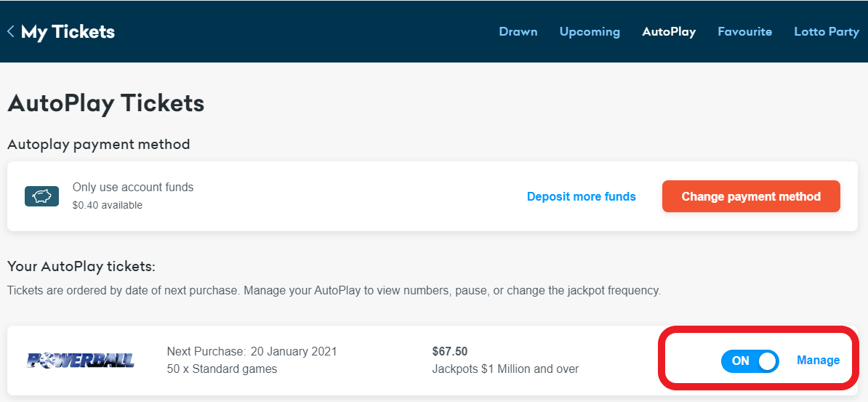Click the Tickets are ordered by date description
The height and width of the screenshot is (402, 868).
click(x=334, y=291)
